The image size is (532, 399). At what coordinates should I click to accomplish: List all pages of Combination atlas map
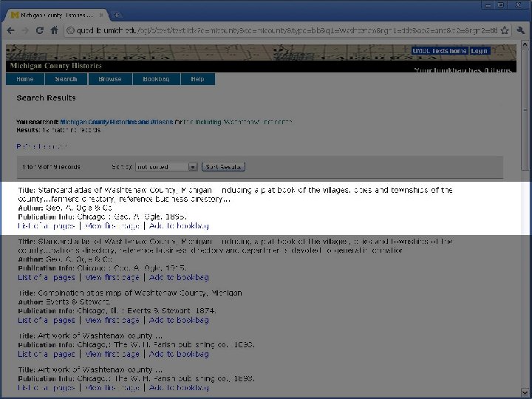[x=47, y=320]
